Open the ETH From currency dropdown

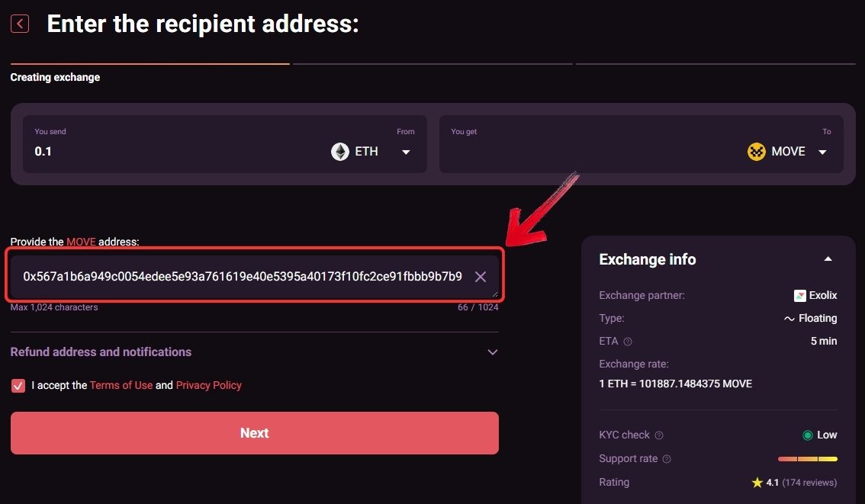pos(406,152)
